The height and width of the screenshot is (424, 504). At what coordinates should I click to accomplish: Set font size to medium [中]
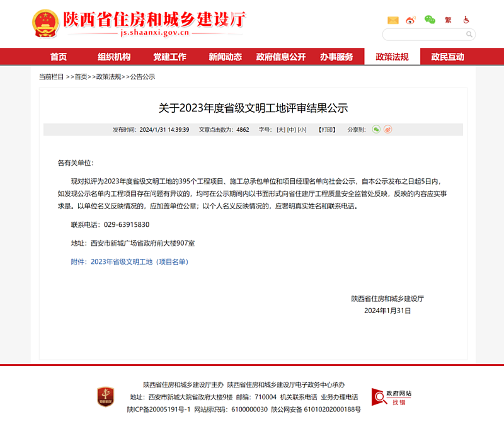point(292,130)
